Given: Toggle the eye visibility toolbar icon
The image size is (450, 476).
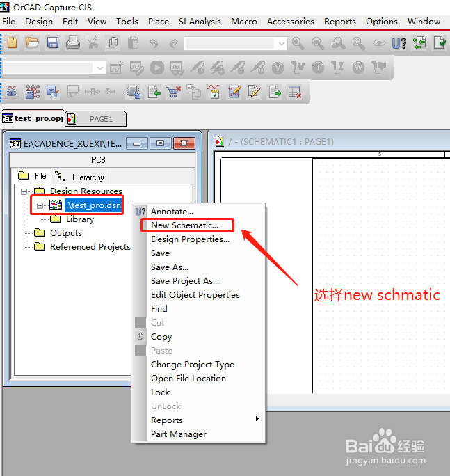Looking at the screenshot, I should (x=379, y=43).
